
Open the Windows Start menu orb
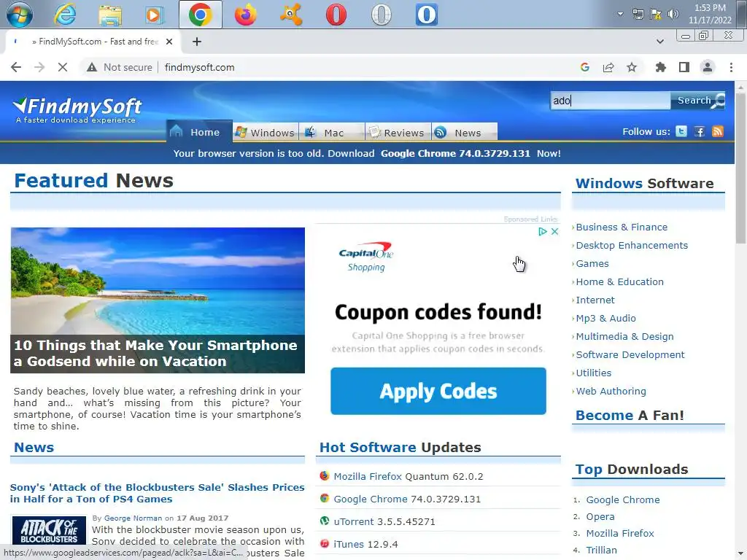pos(20,15)
